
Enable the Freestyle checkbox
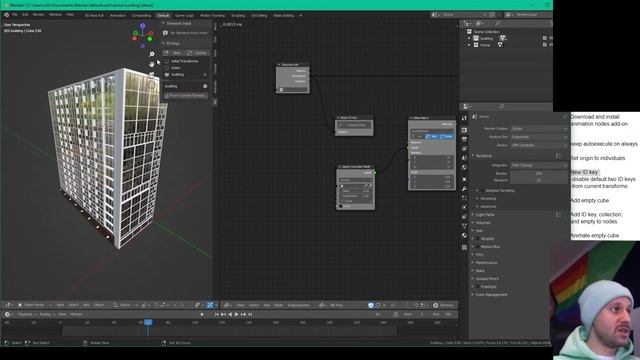478,287
